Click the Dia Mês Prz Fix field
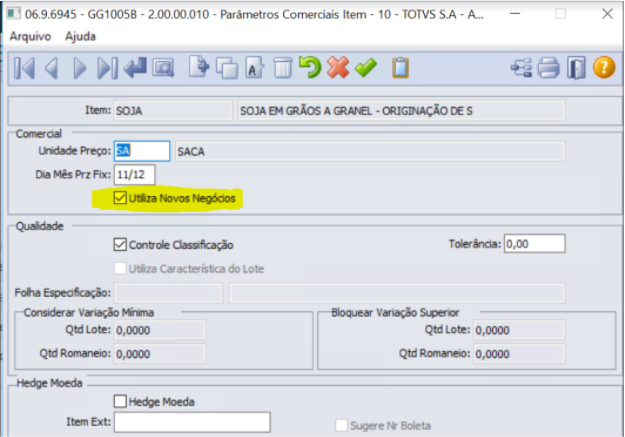The image size is (625, 437). (135, 175)
